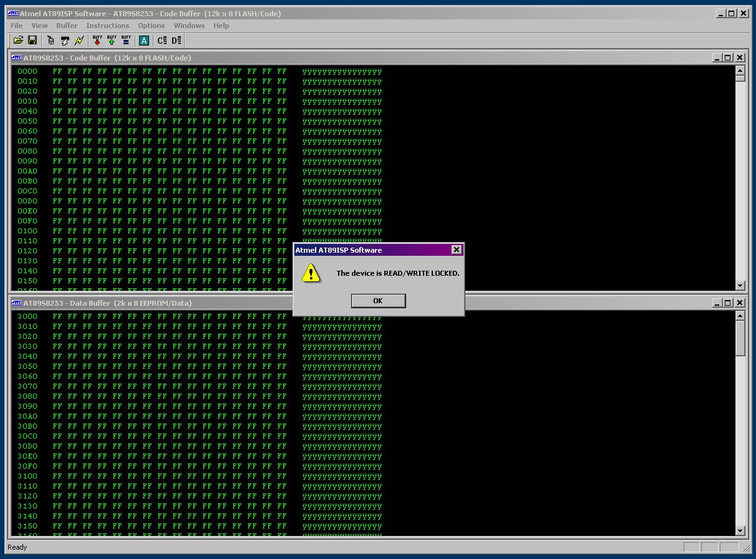Click the Open file toolbar icon
756x559 pixels.
[x=18, y=41]
